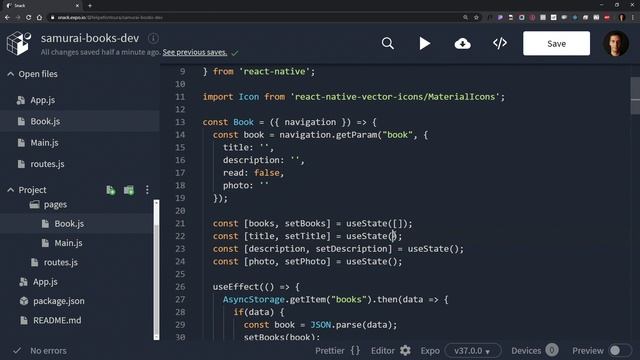Format the code with Prettier
The height and width of the screenshot is (360, 640).
[x=338, y=351]
